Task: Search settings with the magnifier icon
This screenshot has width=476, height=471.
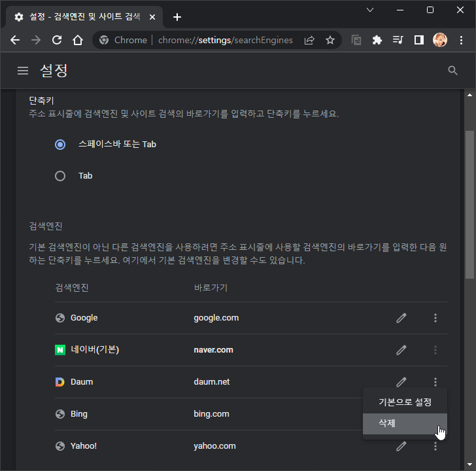Action: tap(452, 71)
